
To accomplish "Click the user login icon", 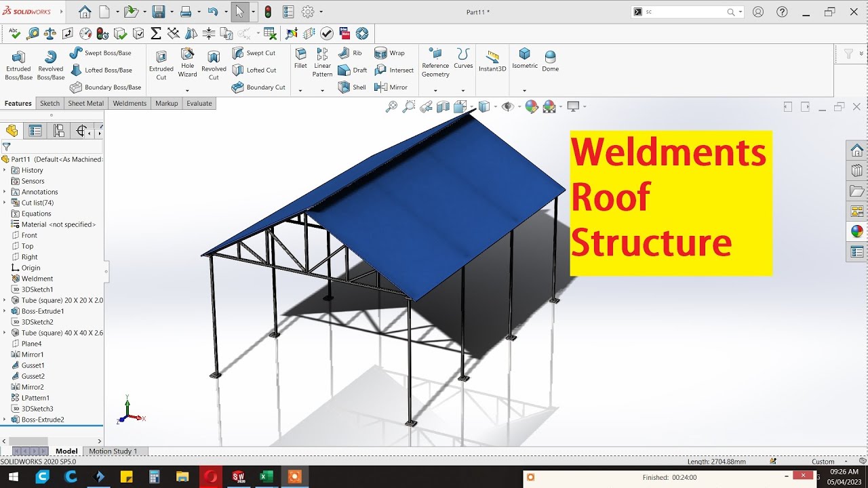I will point(758,12).
